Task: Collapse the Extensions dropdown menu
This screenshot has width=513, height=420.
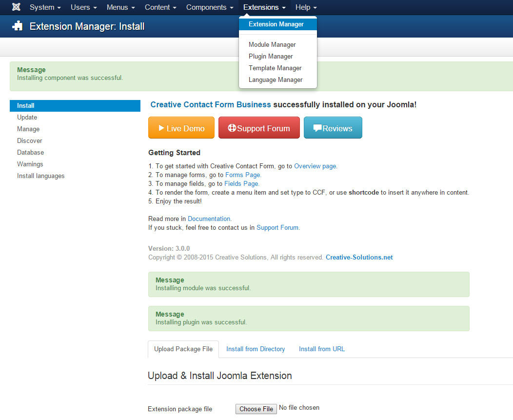Action: pos(264,7)
